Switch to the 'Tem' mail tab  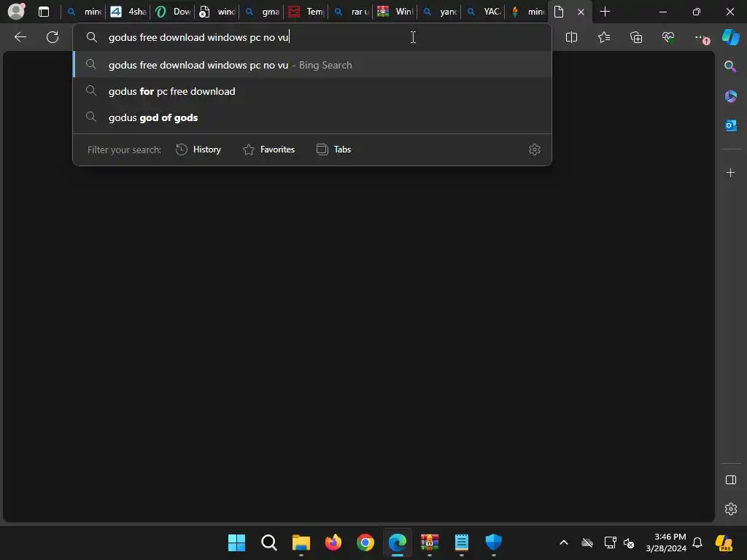[x=306, y=12]
